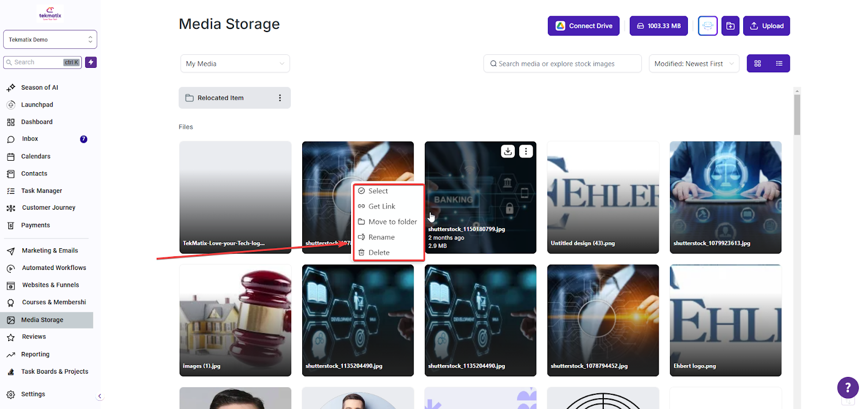Open the purple help question mark
Image resolution: width=868 pixels, height=409 pixels.
coord(847,388)
